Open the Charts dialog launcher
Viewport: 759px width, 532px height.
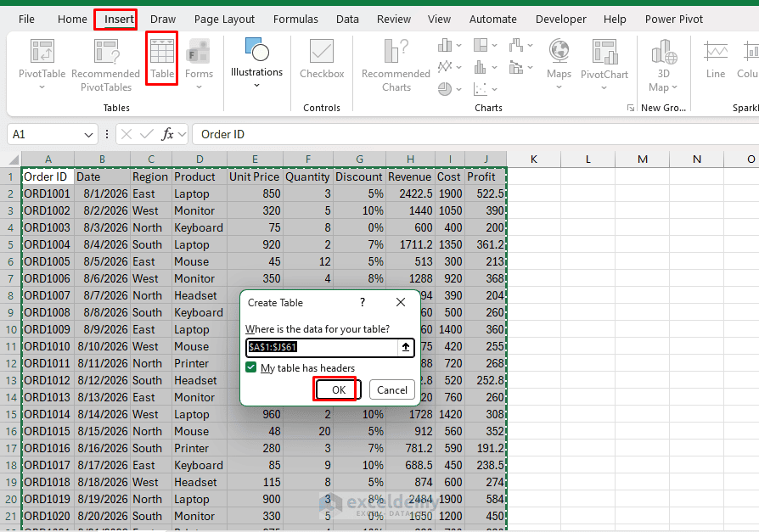(x=630, y=108)
